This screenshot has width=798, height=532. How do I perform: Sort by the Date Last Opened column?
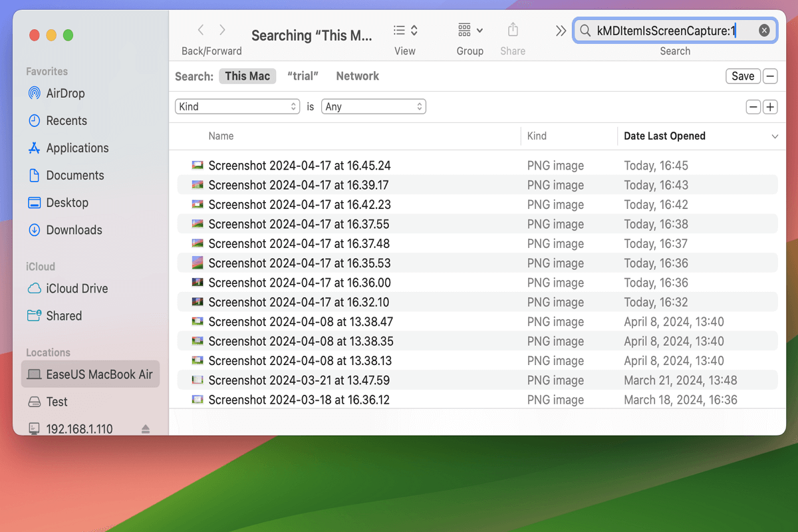pyautogui.click(x=664, y=136)
